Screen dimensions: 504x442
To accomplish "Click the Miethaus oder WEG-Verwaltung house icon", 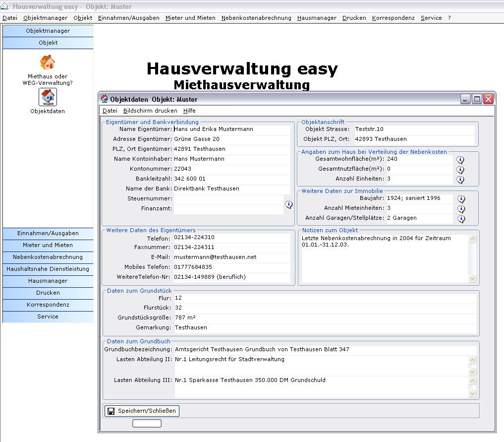I will pos(48,63).
